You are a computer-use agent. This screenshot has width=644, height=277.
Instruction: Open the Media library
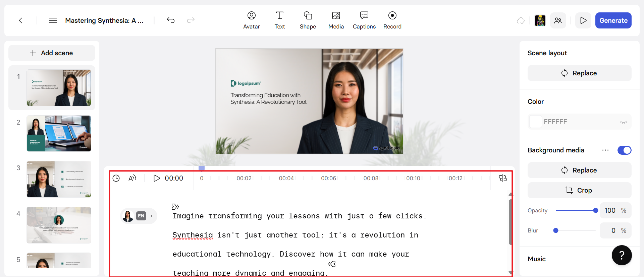click(336, 20)
